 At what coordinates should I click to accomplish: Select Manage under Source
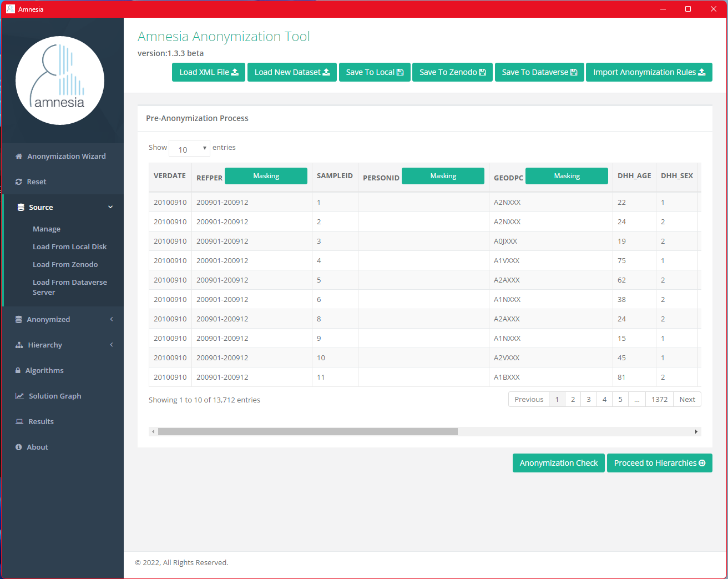pyautogui.click(x=47, y=229)
